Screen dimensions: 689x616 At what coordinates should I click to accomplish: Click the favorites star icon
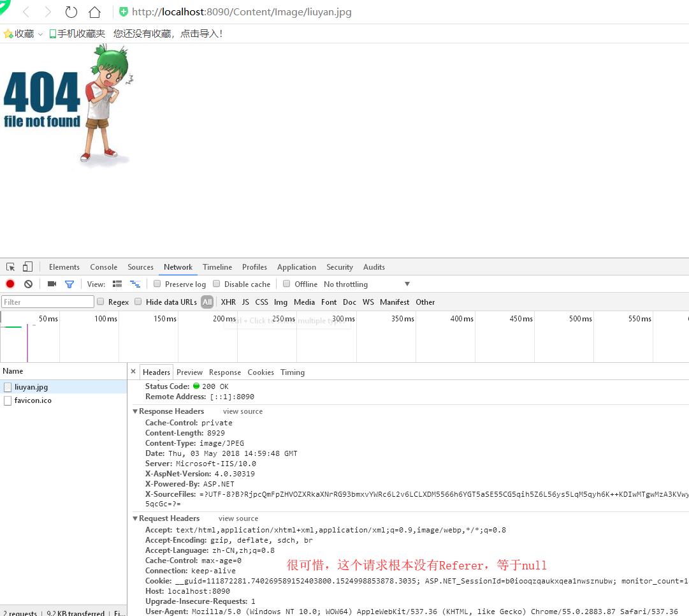tap(8, 34)
